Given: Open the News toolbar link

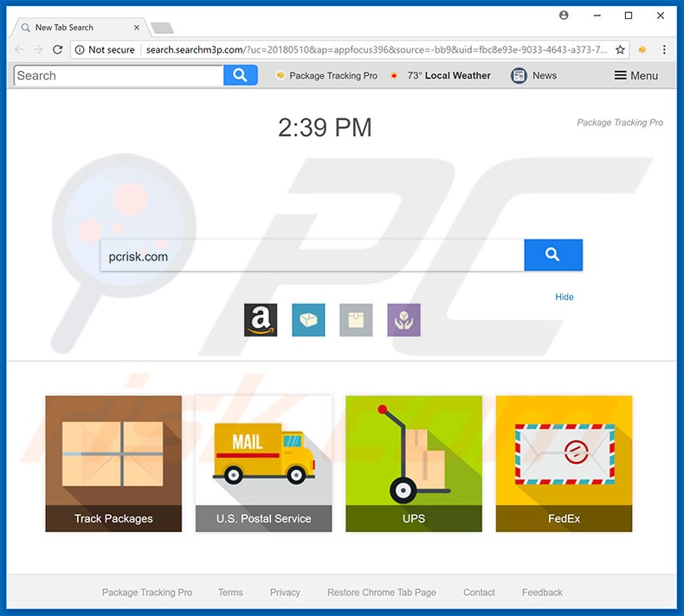Looking at the screenshot, I should point(534,75).
